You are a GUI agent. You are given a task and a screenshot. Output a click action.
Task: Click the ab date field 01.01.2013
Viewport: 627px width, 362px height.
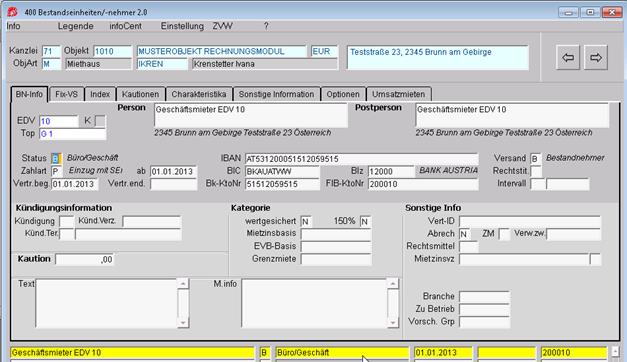pyautogui.click(x=174, y=171)
